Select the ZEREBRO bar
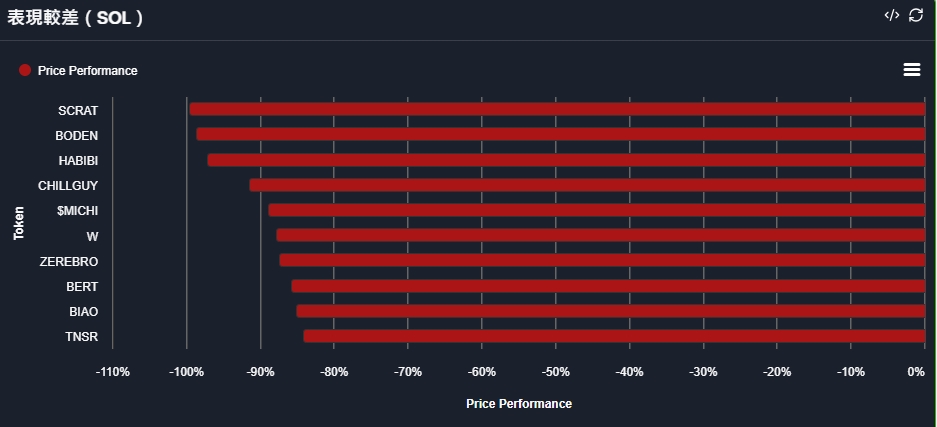 pyautogui.click(x=602, y=260)
